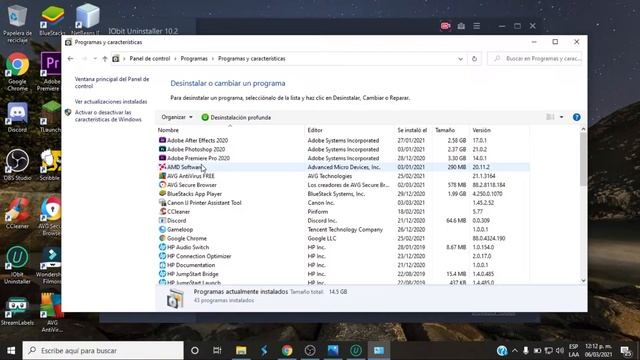The height and width of the screenshot is (360, 640).
Task: Select HP Audio Switch row
Action: pyautogui.click(x=343, y=247)
